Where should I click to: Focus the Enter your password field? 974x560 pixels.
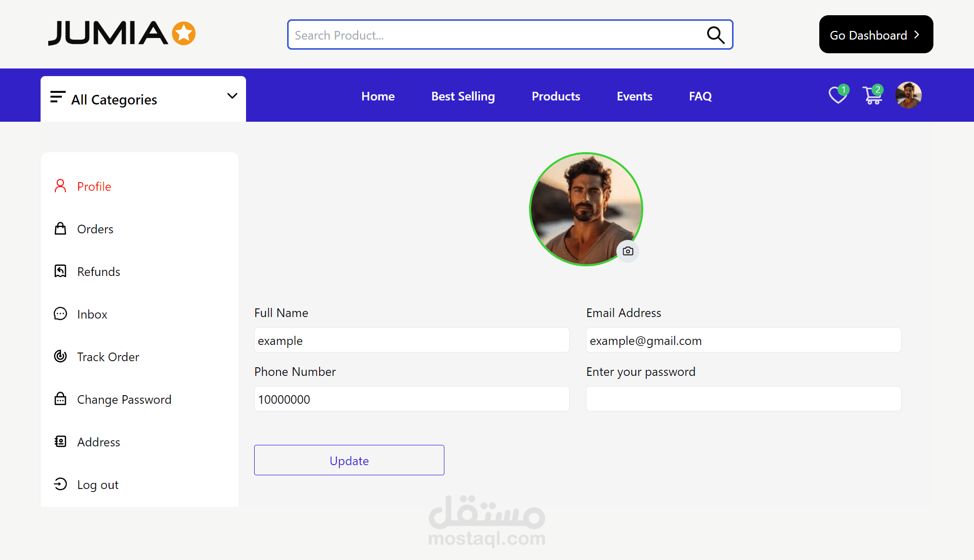743,399
